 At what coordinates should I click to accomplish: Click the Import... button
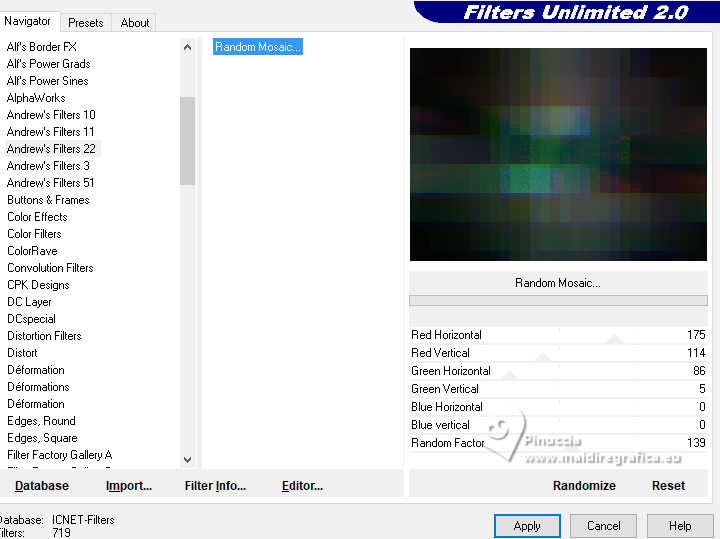click(x=129, y=485)
